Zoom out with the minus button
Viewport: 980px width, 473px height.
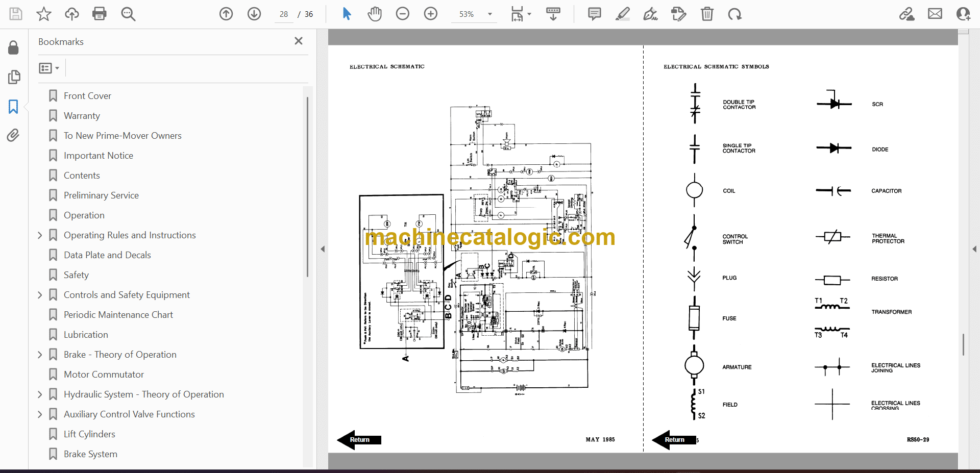[403, 14]
